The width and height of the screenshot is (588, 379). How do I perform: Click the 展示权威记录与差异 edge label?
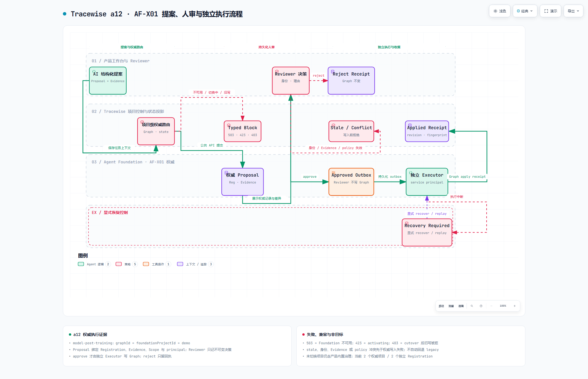(x=267, y=199)
